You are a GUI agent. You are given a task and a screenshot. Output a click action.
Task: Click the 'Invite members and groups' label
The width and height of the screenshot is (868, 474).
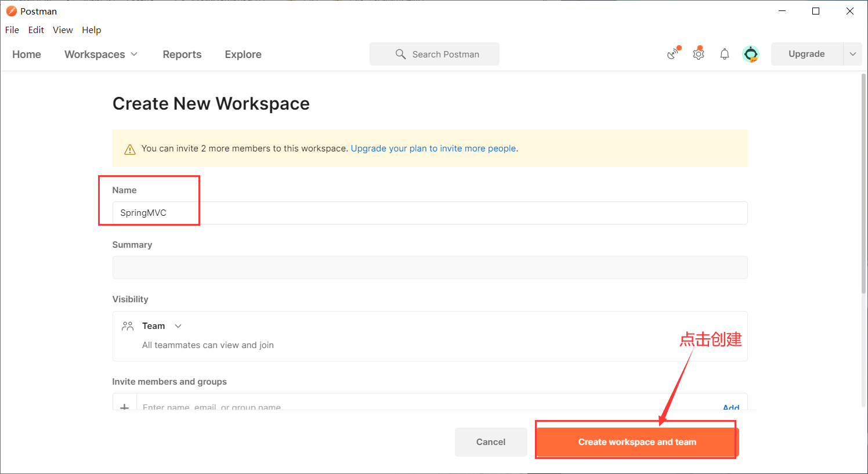point(169,382)
